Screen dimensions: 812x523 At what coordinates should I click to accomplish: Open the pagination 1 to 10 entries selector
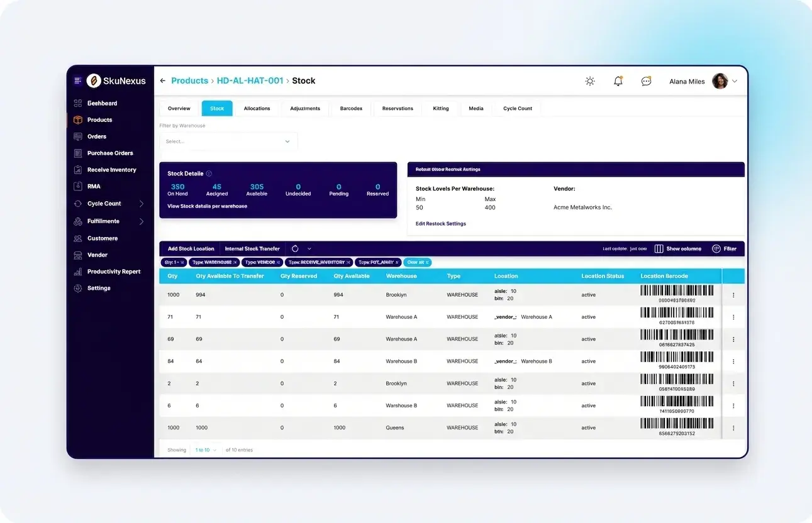pyautogui.click(x=206, y=450)
